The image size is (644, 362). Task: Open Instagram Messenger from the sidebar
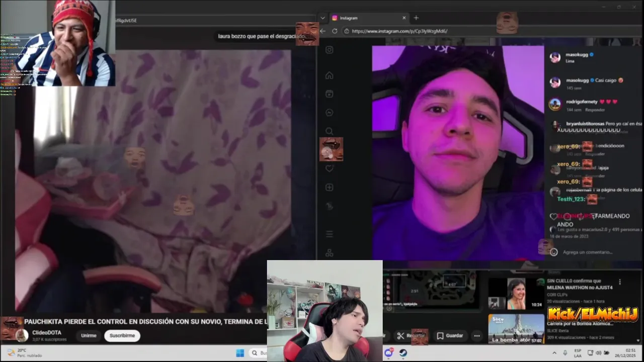click(329, 113)
